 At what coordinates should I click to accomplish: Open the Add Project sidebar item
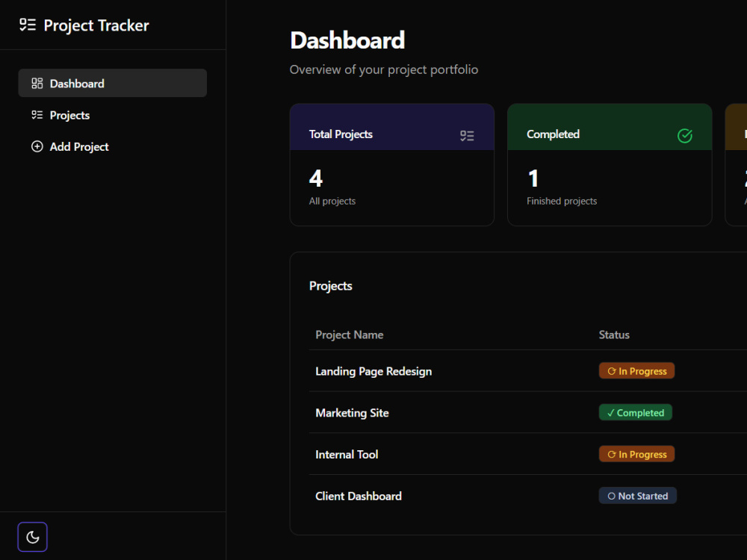coord(113,146)
